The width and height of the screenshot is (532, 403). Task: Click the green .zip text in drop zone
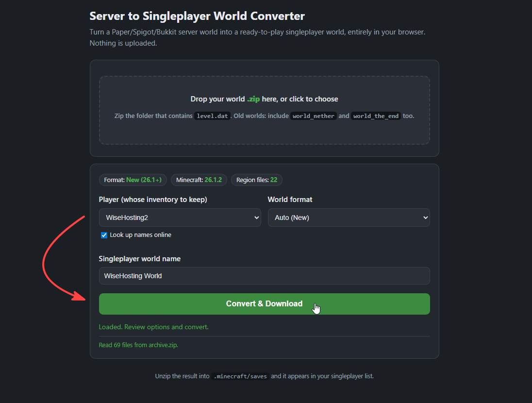(x=253, y=99)
